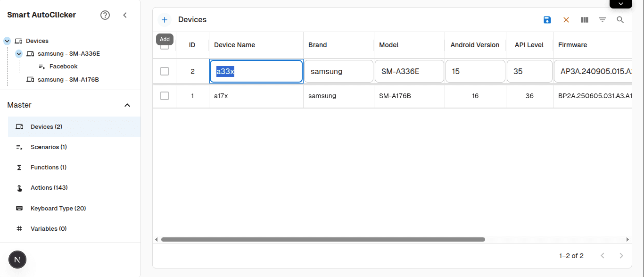The image size is (644, 277).
Task: Collapse the Devices tree root node
Action: click(x=7, y=41)
